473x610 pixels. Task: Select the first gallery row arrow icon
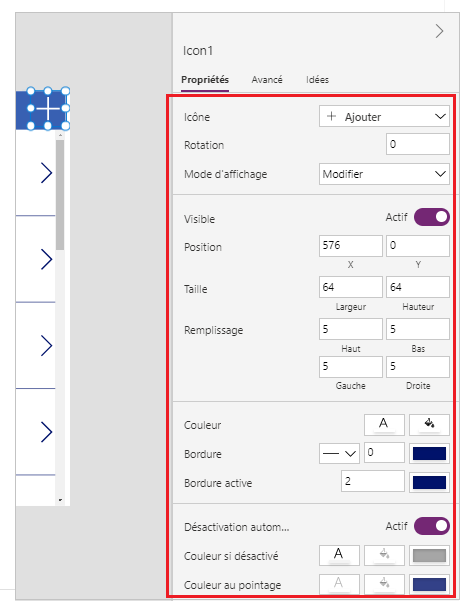(x=46, y=173)
